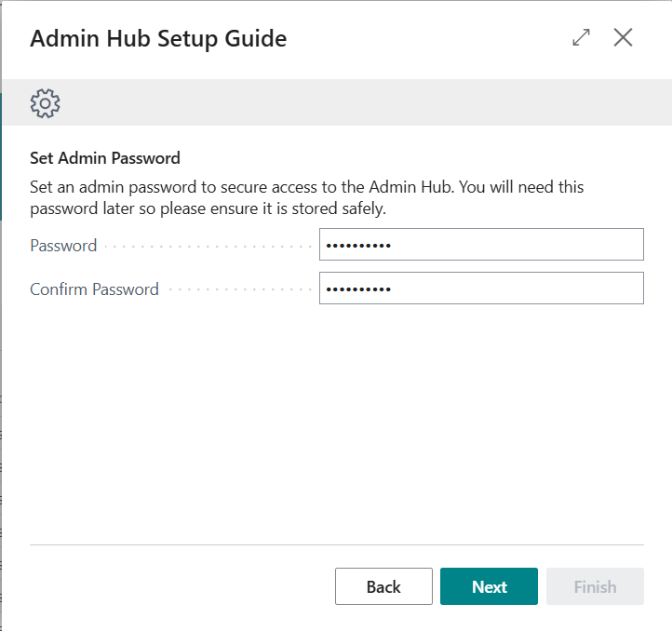This screenshot has height=631, width=672.
Task: Click the grey banner beside the gear icon
Action: [364, 102]
